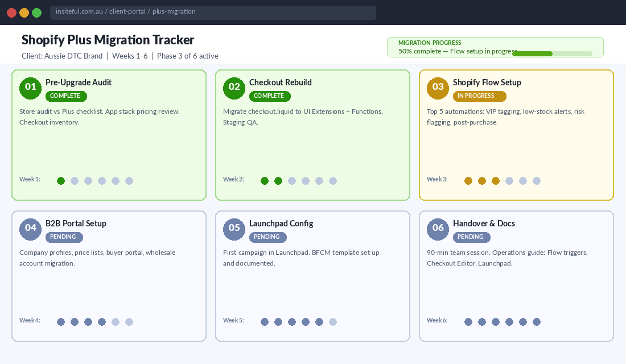
Task: Click the last grey dot in Week 3 row
Action: tap(537, 181)
